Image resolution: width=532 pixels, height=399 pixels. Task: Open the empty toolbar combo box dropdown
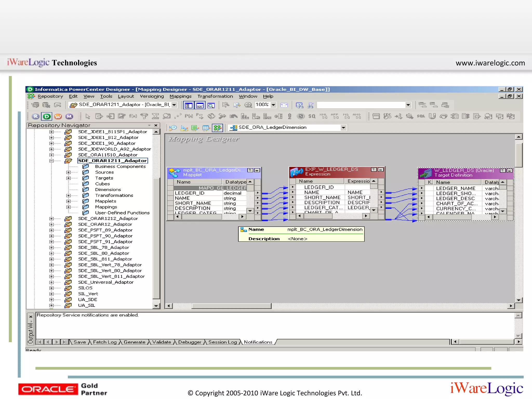click(408, 105)
